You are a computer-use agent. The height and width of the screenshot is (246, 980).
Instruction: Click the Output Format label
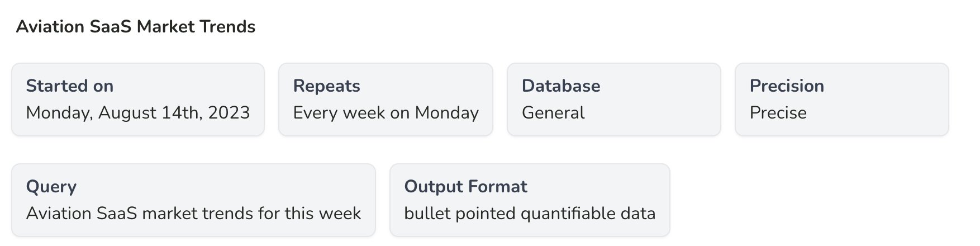(465, 186)
